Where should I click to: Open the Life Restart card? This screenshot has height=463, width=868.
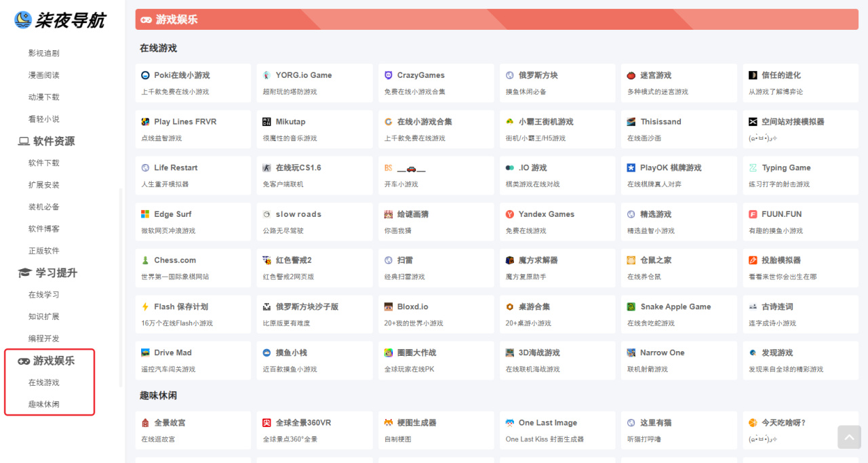pyautogui.click(x=193, y=175)
